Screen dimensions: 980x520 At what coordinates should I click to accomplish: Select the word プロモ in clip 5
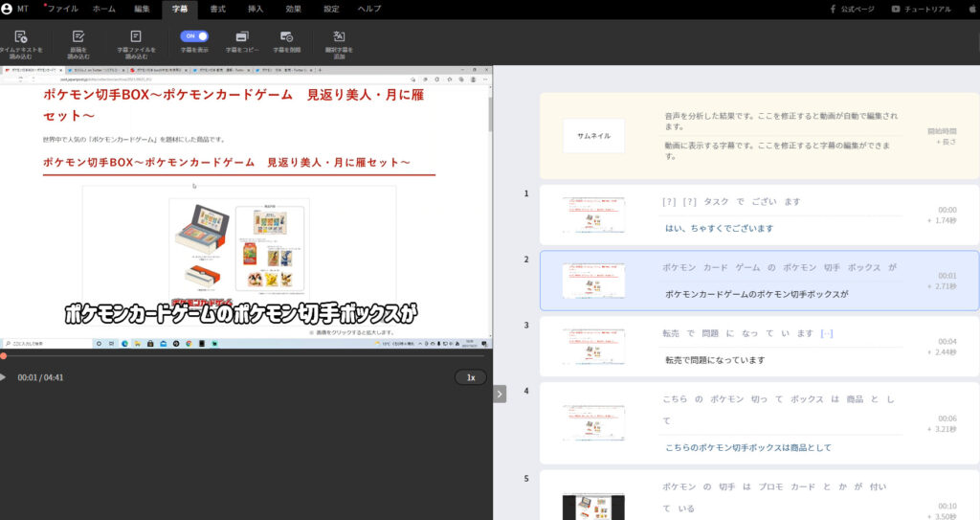tap(770, 486)
